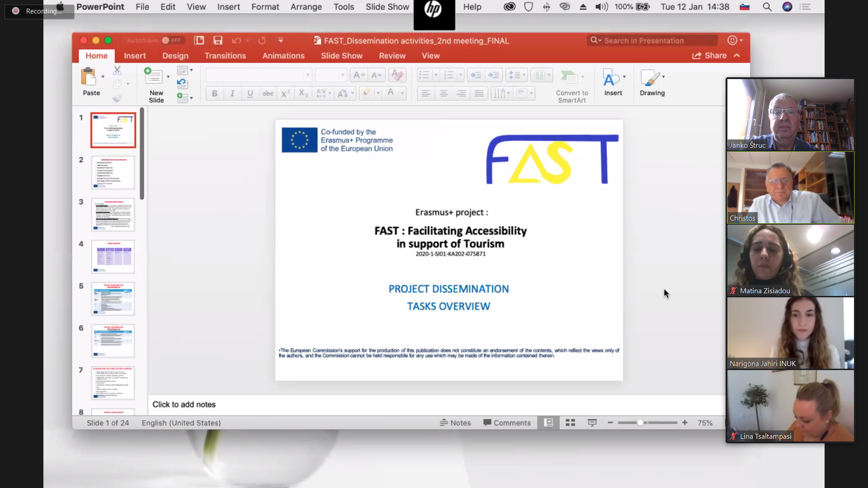Toggle Underline formatting
The image size is (868, 488).
pyautogui.click(x=250, y=94)
